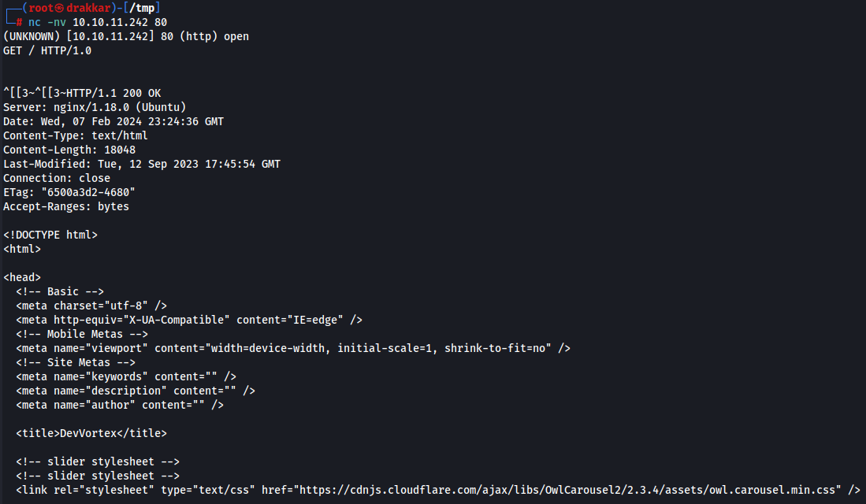Click the DevVortex title tag text
Viewport: 866px width, 504px height.
tap(91, 433)
